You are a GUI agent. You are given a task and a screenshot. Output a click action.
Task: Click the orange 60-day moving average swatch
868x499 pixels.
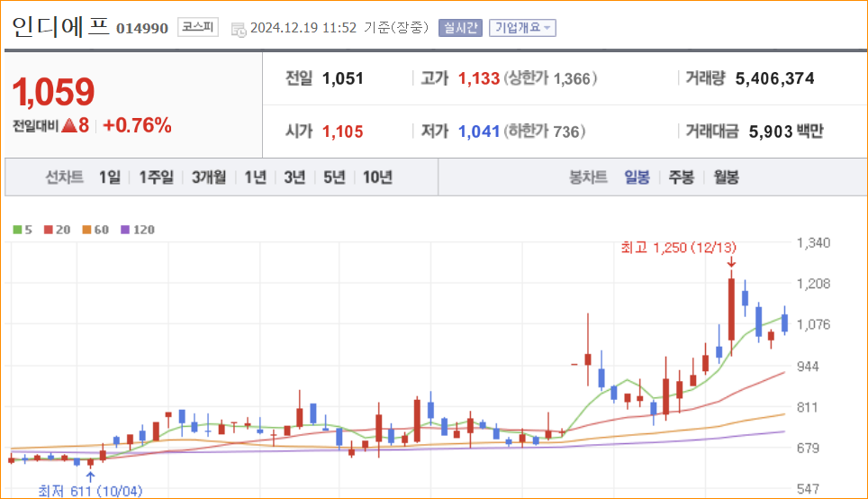pos(86,230)
